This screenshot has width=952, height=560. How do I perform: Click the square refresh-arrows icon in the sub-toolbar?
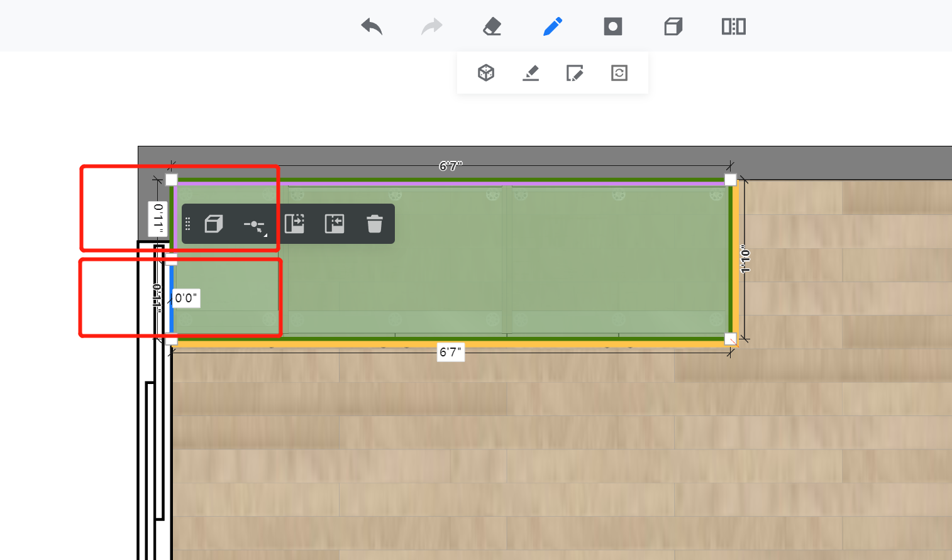click(x=619, y=73)
